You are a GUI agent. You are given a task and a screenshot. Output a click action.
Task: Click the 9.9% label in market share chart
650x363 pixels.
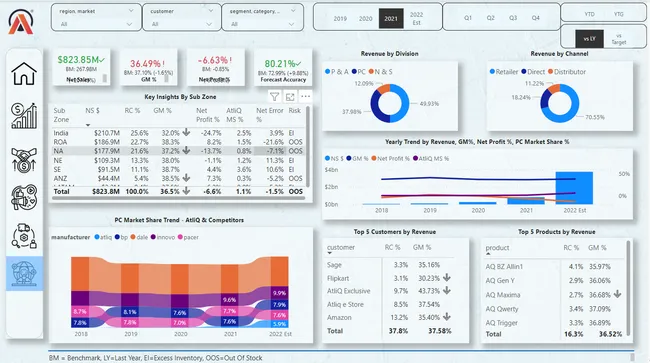(279, 293)
